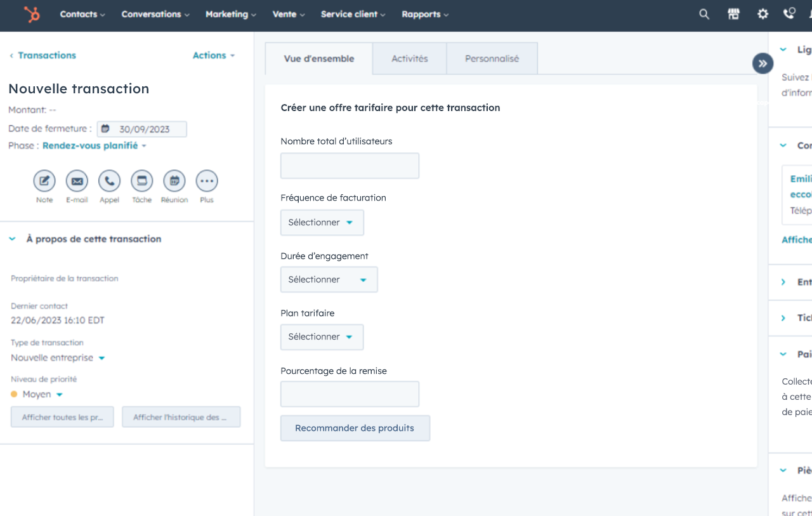The width and height of the screenshot is (812, 516).
Task: Open the Fréquence de facturation dropdown
Action: pos(322,223)
